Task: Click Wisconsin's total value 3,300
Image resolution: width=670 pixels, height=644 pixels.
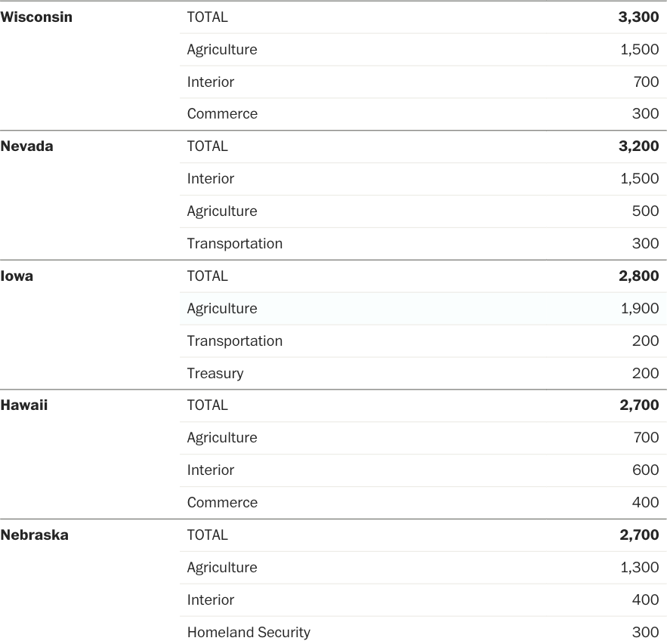Action: [638, 17]
